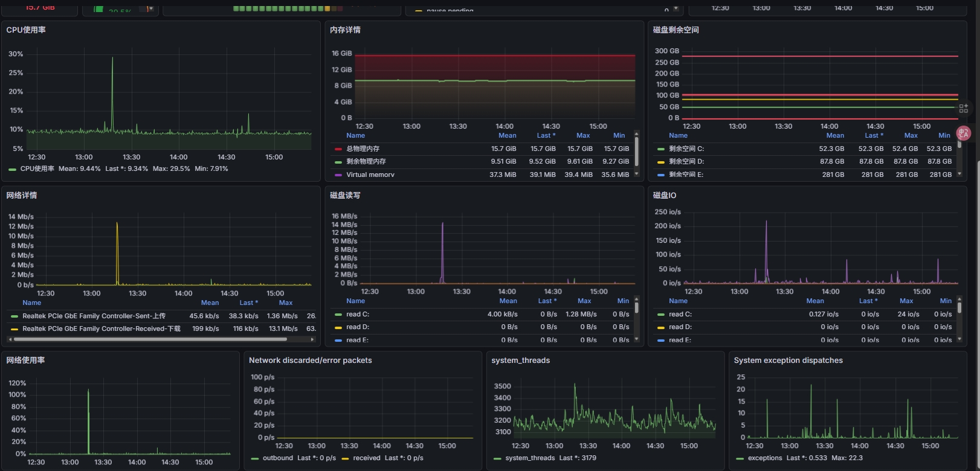Open the 磁盘剩余空间 panel title menu
This screenshot has width=980, height=471.
point(676,30)
